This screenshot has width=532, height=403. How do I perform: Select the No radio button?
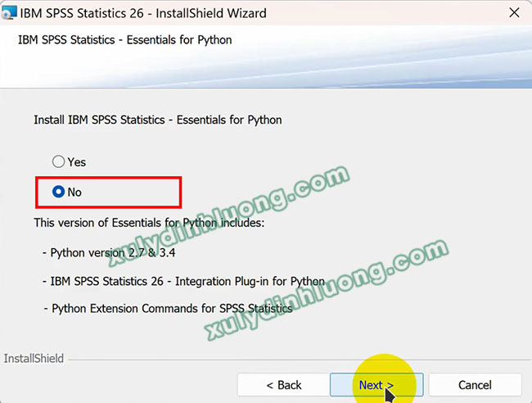tap(58, 192)
